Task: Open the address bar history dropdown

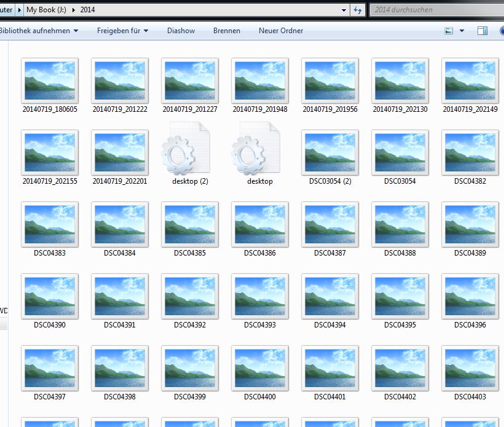Action: 344,10
